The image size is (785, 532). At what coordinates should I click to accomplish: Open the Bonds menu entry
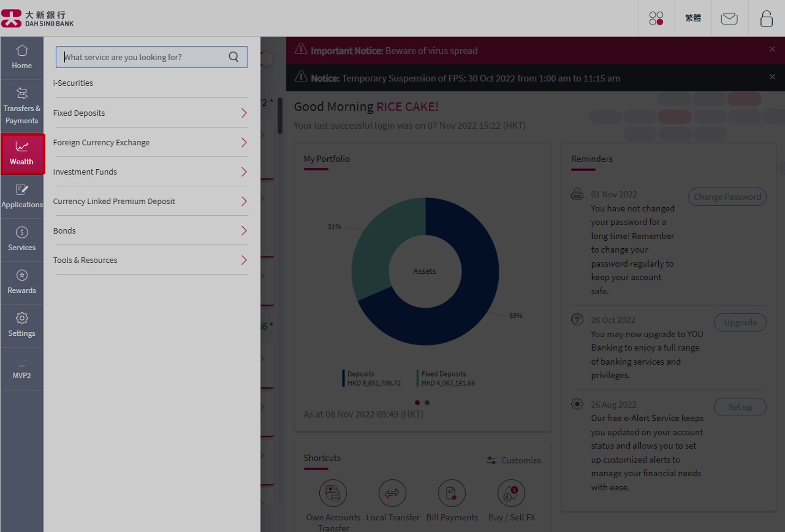(x=150, y=231)
